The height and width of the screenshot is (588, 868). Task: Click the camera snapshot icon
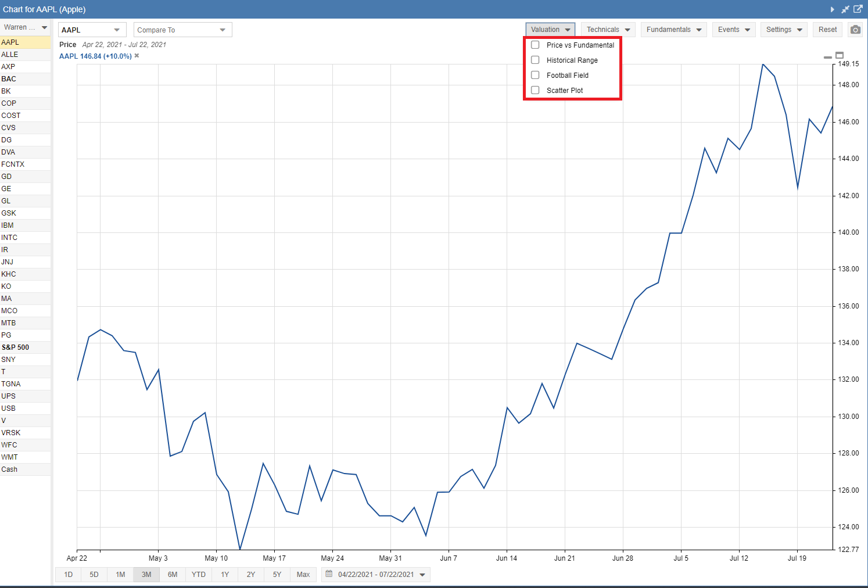pyautogui.click(x=855, y=30)
